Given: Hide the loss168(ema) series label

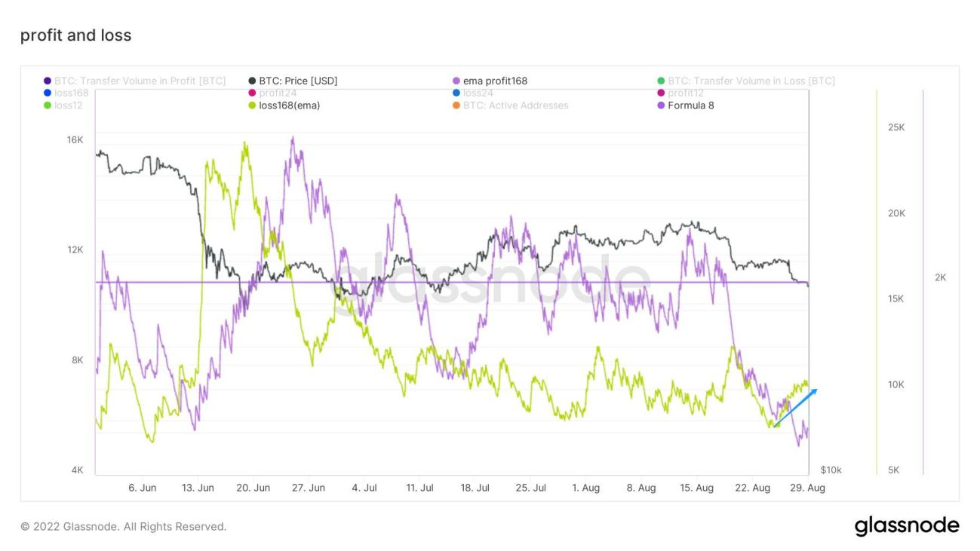Looking at the screenshot, I should pos(289,106).
